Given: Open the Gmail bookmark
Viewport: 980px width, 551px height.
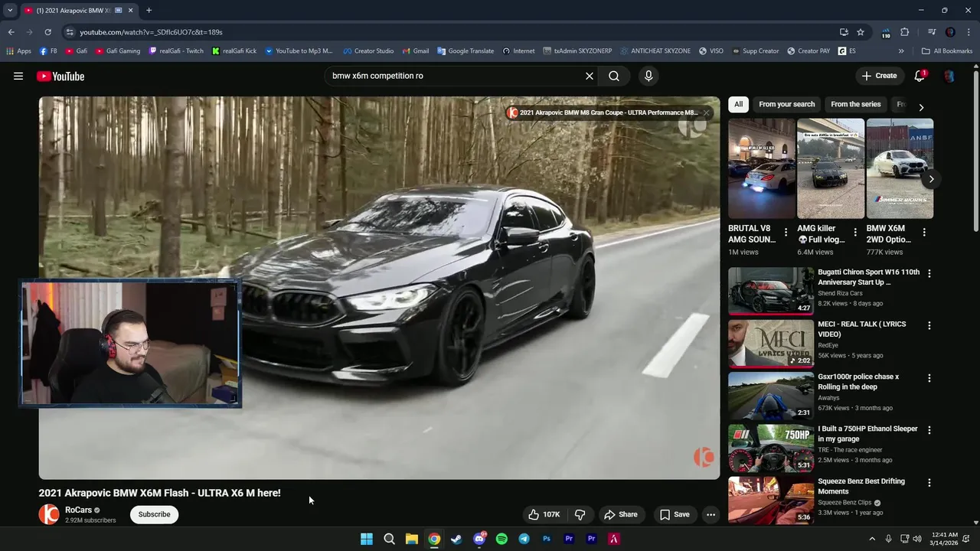Looking at the screenshot, I should 415,51.
